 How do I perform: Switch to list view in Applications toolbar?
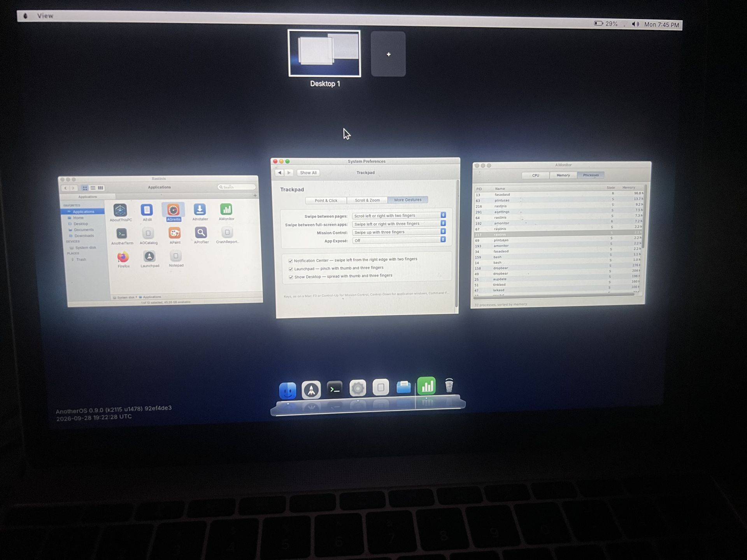coord(93,188)
